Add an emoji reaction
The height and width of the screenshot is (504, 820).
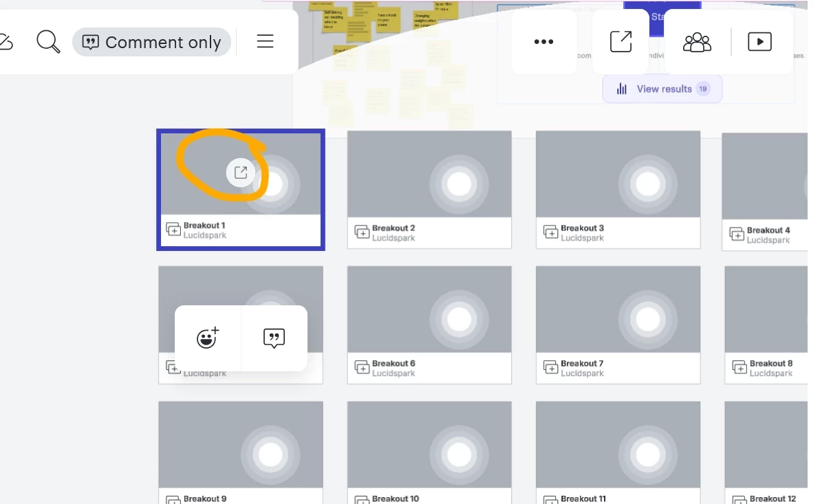click(208, 338)
